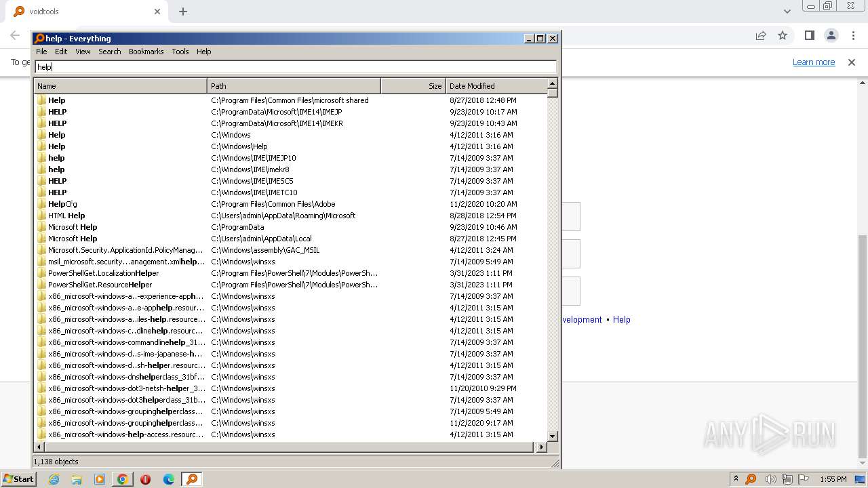Image resolution: width=868 pixels, height=488 pixels.
Task: Sort results by Name column header
Action: tap(120, 86)
